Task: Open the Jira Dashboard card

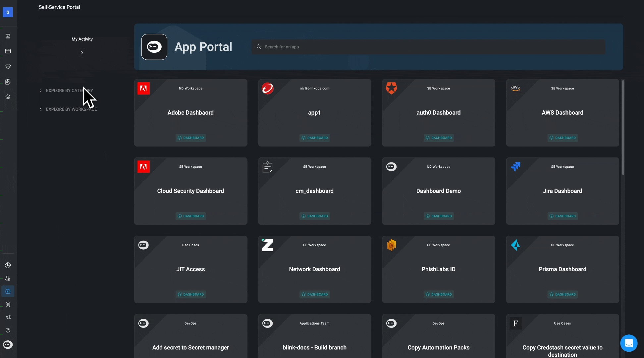Action: pos(562,191)
